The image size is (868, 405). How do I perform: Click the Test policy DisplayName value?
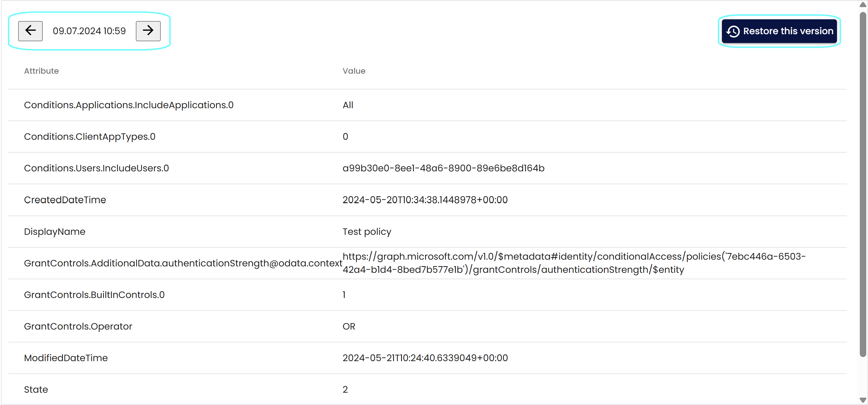tap(367, 232)
